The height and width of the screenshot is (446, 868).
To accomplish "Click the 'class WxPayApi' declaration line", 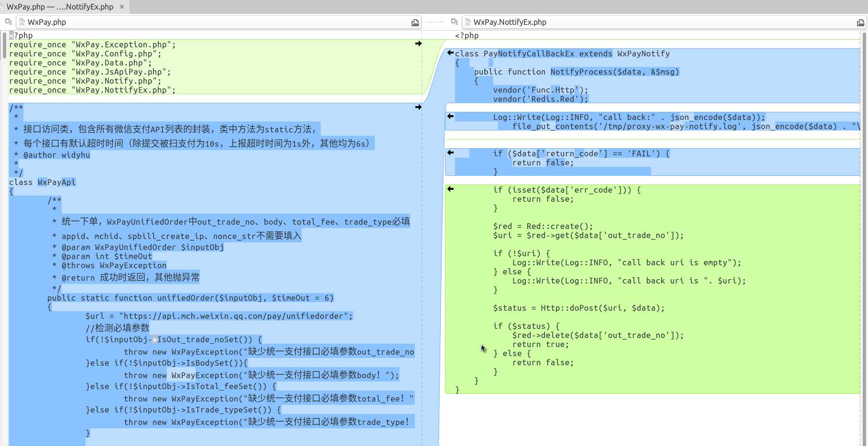I will (43, 182).
